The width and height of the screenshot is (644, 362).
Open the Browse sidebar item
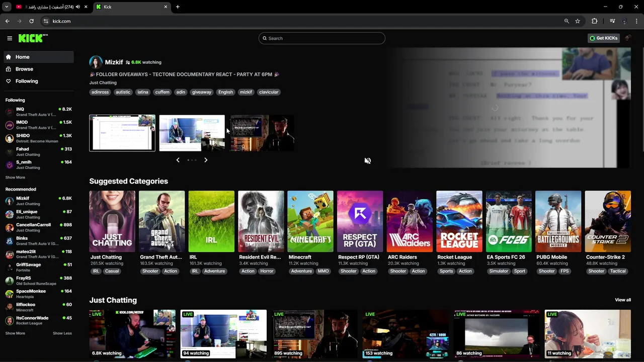coord(39,69)
